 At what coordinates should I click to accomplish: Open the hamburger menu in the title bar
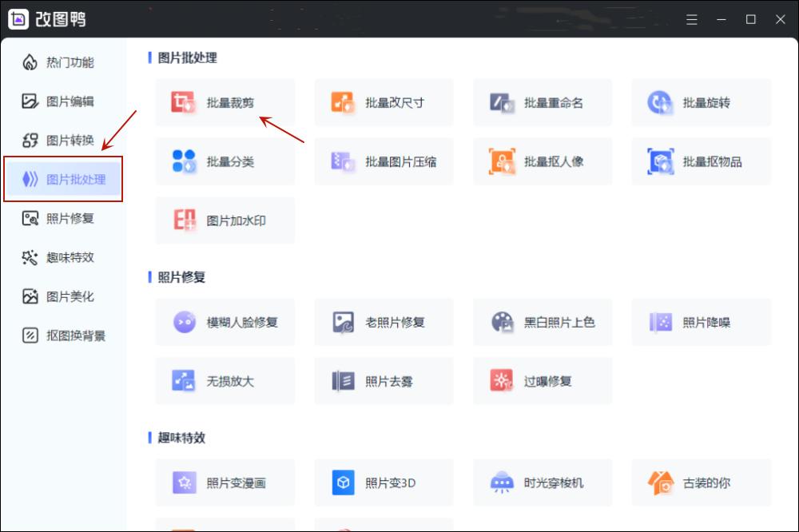[x=691, y=20]
